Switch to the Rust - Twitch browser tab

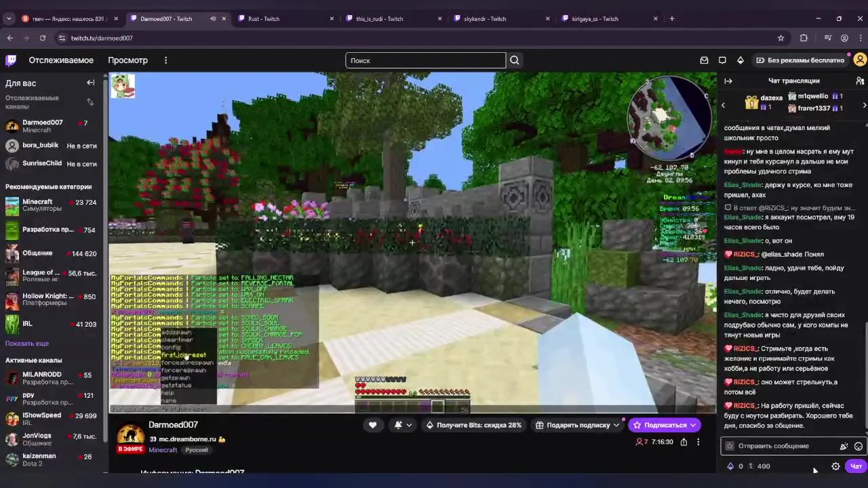tap(285, 18)
